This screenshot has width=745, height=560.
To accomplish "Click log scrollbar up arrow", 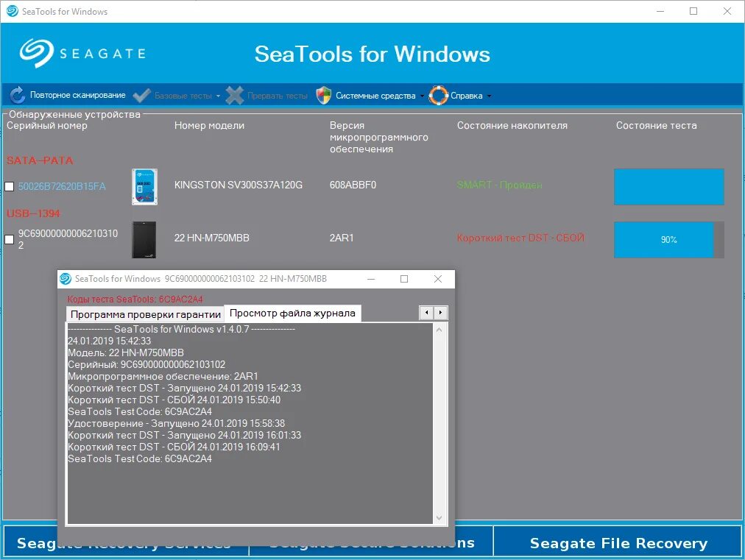I will click(x=439, y=330).
